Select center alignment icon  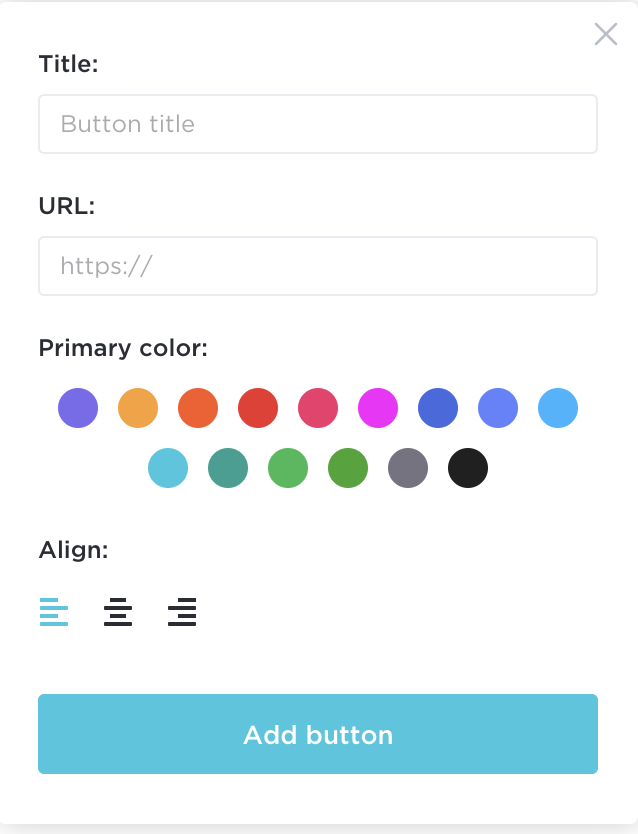pyautogui.click(x=118, y=612)
